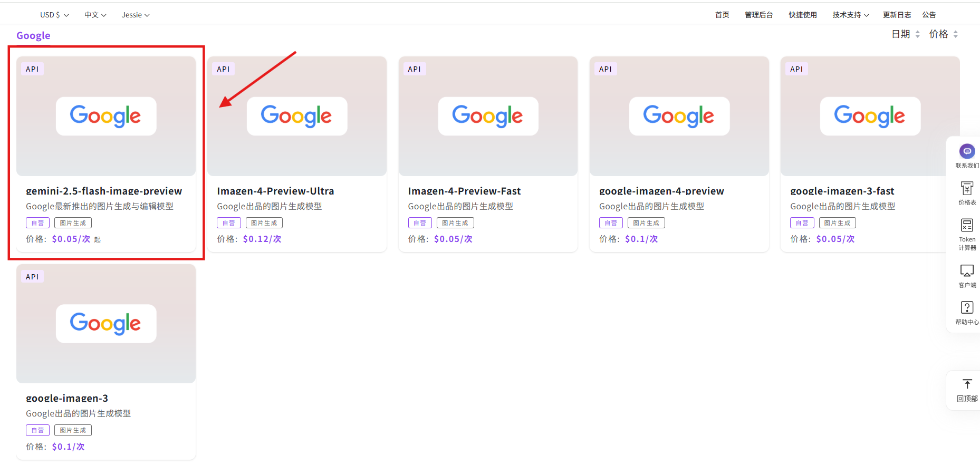Open the 帮助中心 help center icon
The height and width of the screenshot is (465, 980).
(x=967, y=307)
